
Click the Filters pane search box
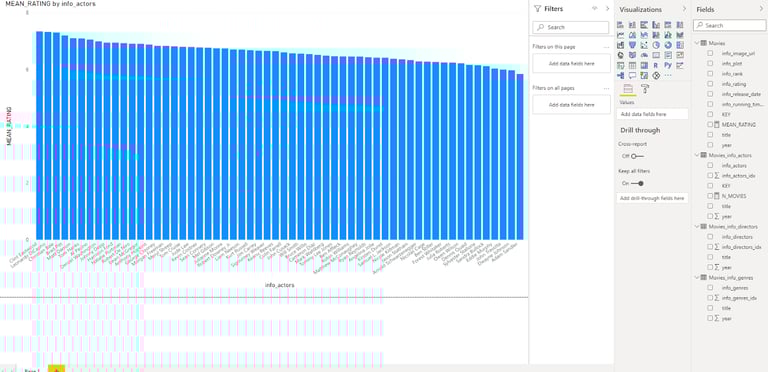pos(571,27)
